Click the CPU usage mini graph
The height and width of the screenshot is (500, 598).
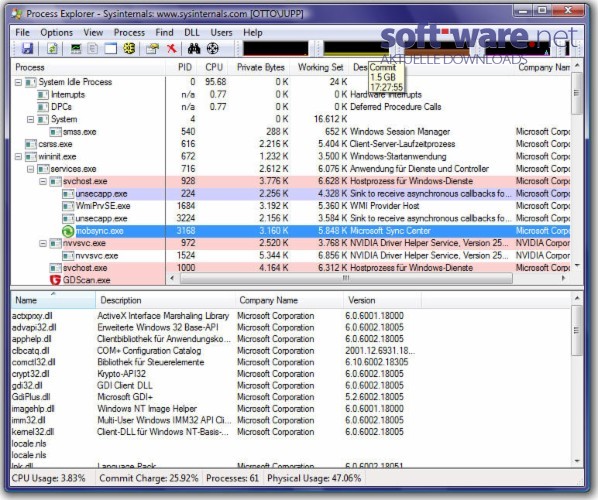275,48
